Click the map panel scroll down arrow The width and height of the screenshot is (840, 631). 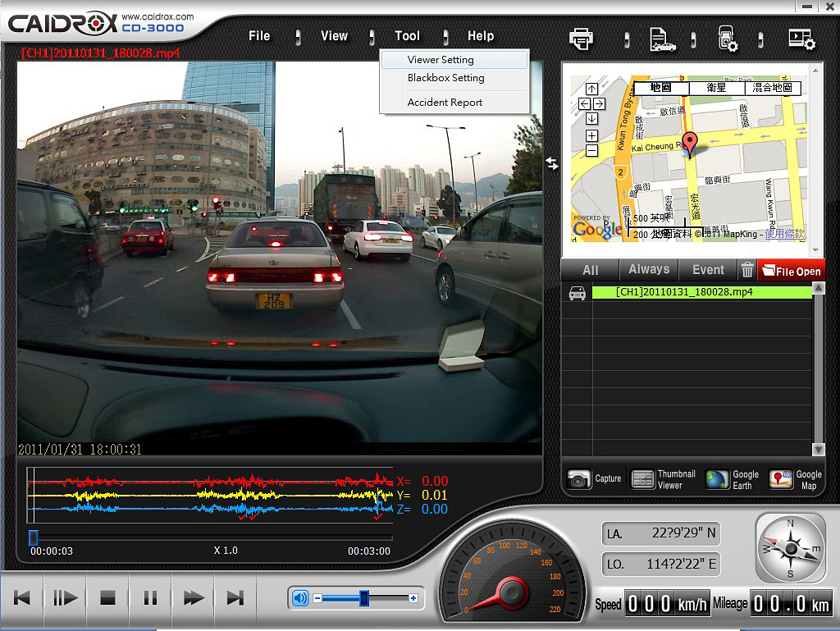(x=815, y=250)
